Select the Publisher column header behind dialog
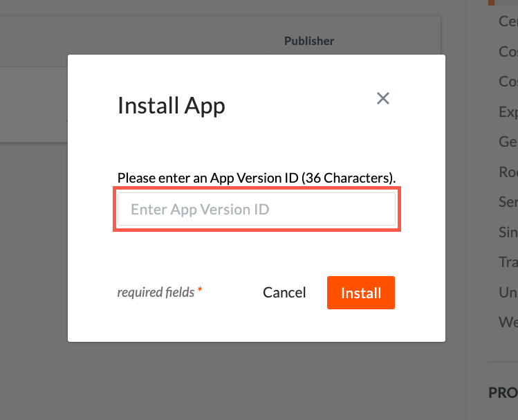 (309, 41)
